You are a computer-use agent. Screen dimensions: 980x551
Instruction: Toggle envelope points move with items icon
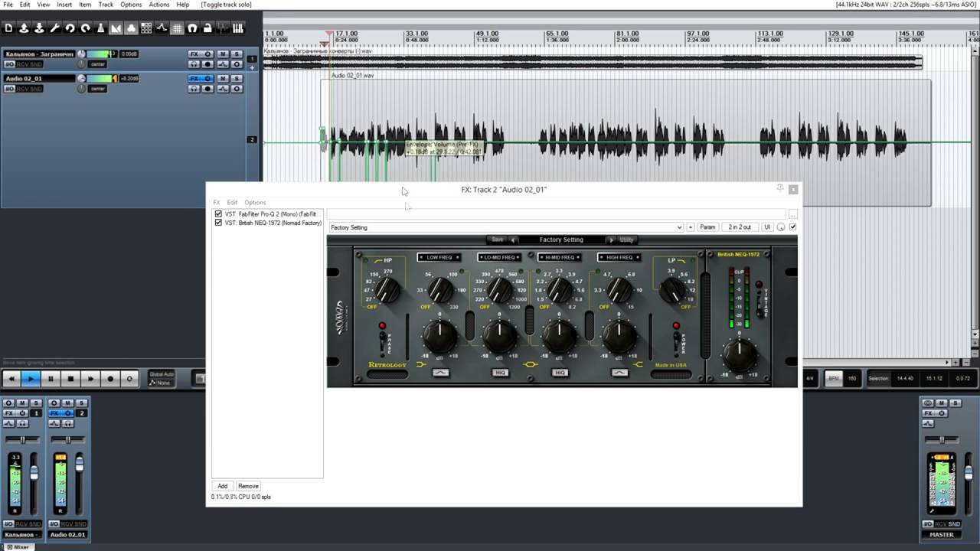click(162, 28)
